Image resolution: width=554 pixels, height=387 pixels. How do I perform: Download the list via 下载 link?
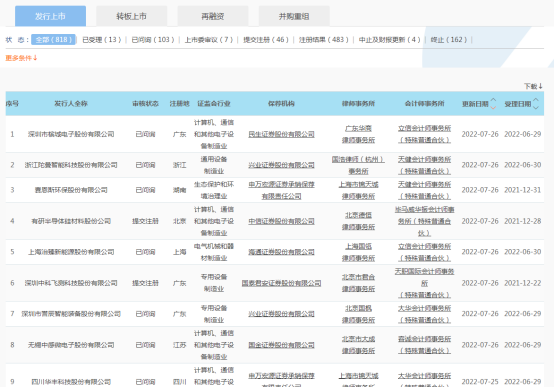(533, 86)
